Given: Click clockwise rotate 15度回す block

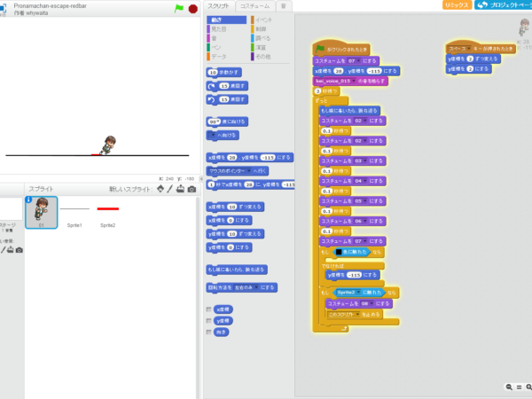Looking at the screenshot, I should click(227, 86).
